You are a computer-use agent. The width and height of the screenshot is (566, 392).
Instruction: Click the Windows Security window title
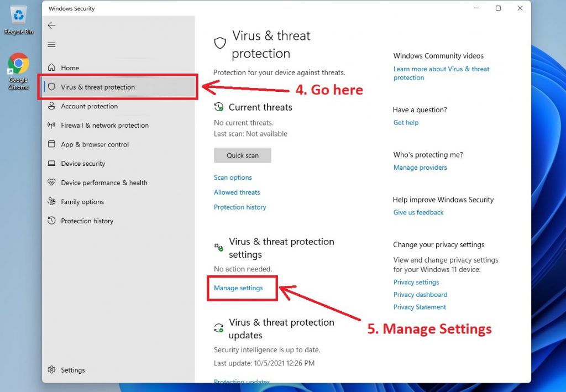[x=71, y=8]
